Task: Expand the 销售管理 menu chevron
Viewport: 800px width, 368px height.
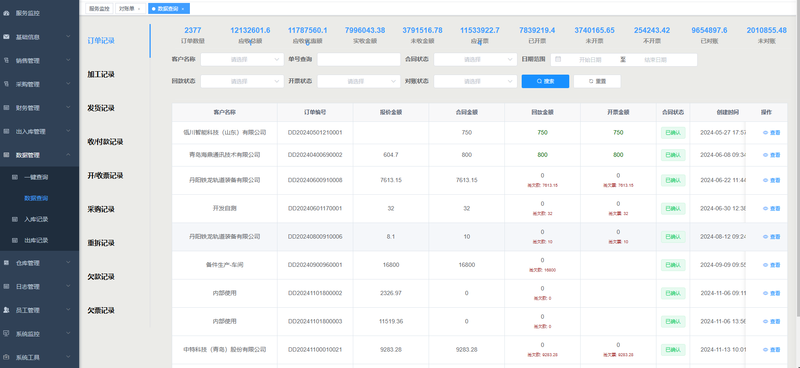Action: 69,61
